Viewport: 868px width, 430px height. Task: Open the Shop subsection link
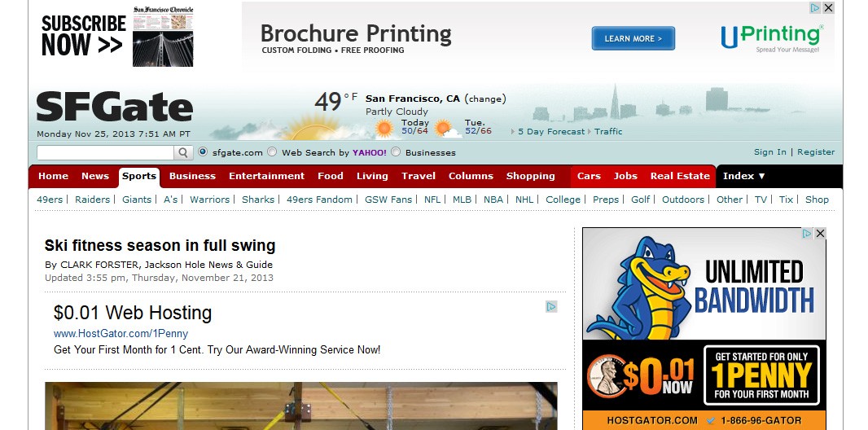click(x=817, y=200)
